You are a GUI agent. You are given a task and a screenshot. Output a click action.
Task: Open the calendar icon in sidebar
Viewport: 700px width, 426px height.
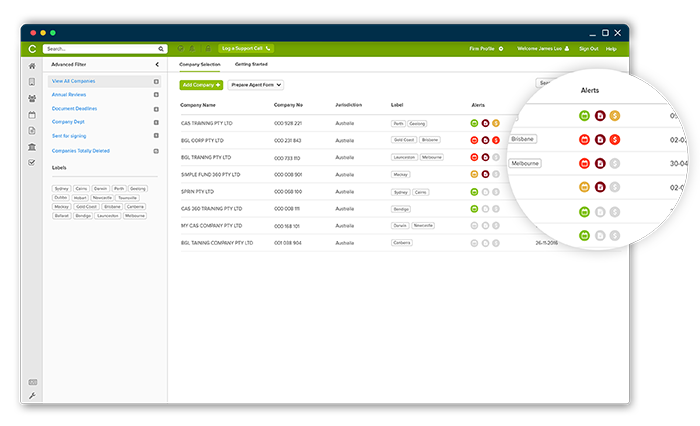click(32, 114)
